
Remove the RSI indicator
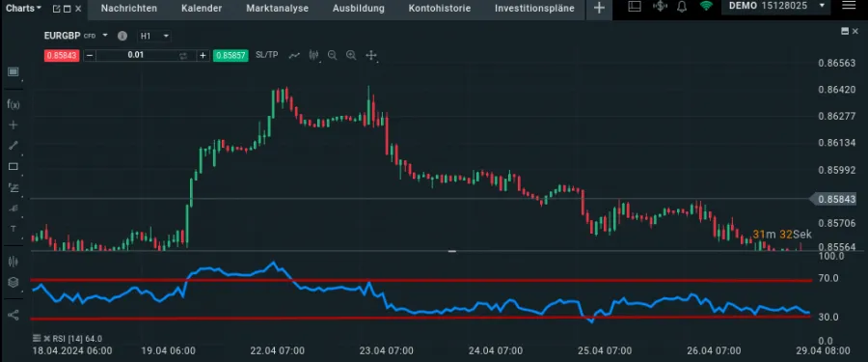47,338
